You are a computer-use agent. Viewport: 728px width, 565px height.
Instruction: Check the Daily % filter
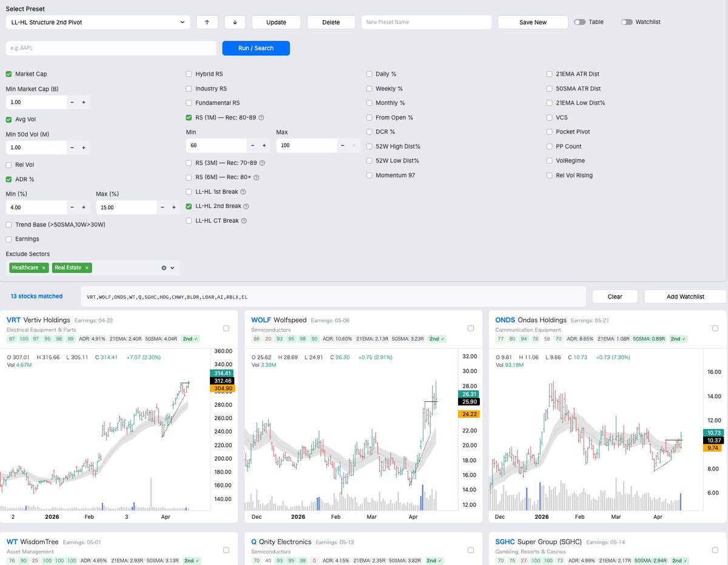(x=369, y=74)
